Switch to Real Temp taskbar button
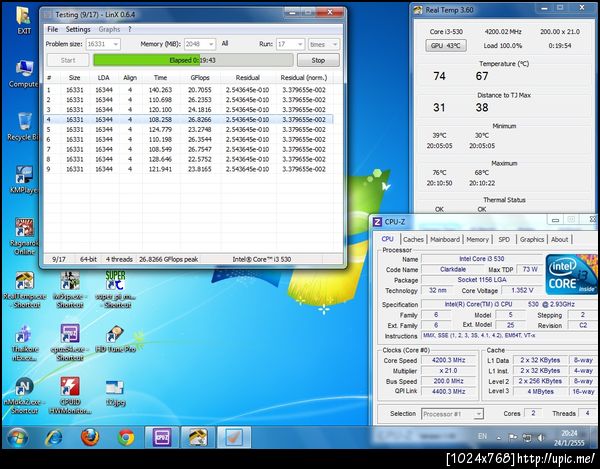Viewport: 600px width, 469px height. point(198,437)
